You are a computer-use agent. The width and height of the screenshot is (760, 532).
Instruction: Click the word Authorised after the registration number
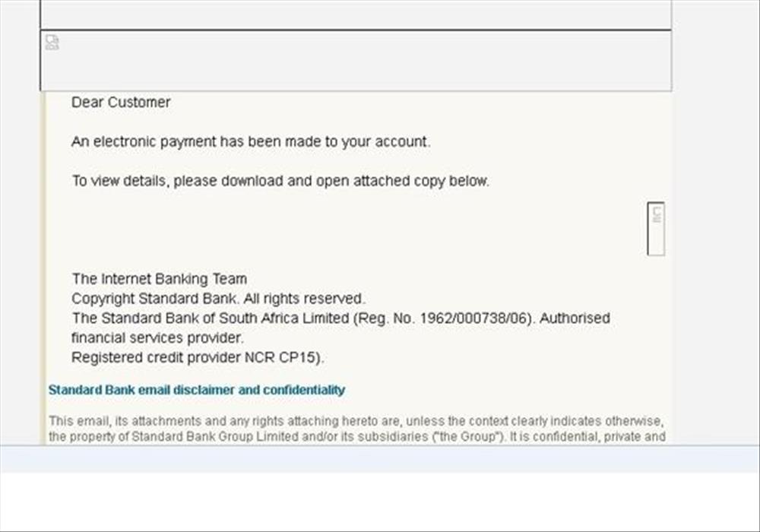tap(575, 318)
